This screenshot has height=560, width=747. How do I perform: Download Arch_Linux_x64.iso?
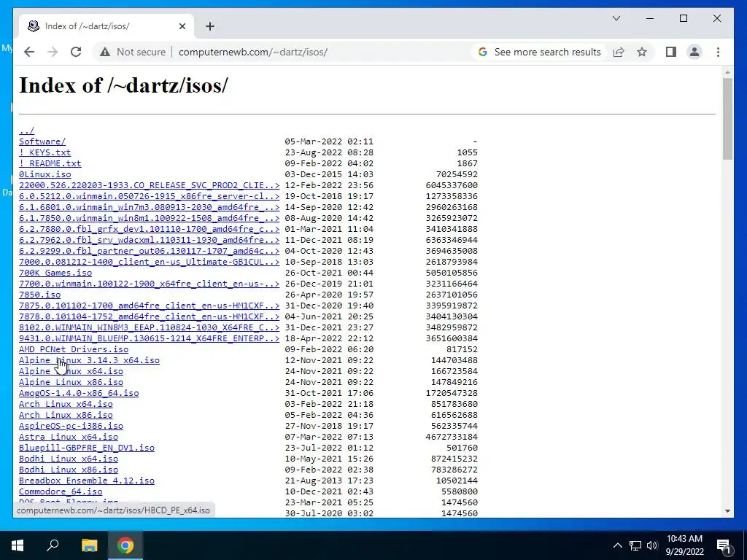click(66, 404)
